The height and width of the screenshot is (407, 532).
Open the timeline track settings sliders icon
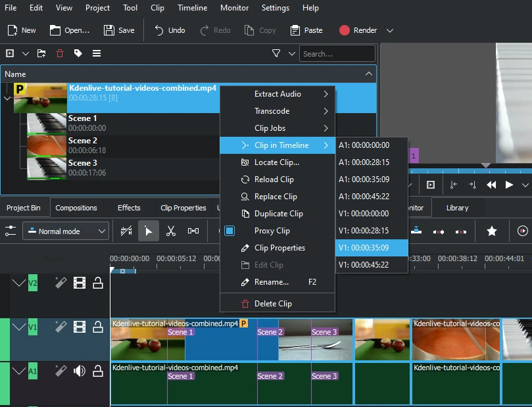point(11,231)
